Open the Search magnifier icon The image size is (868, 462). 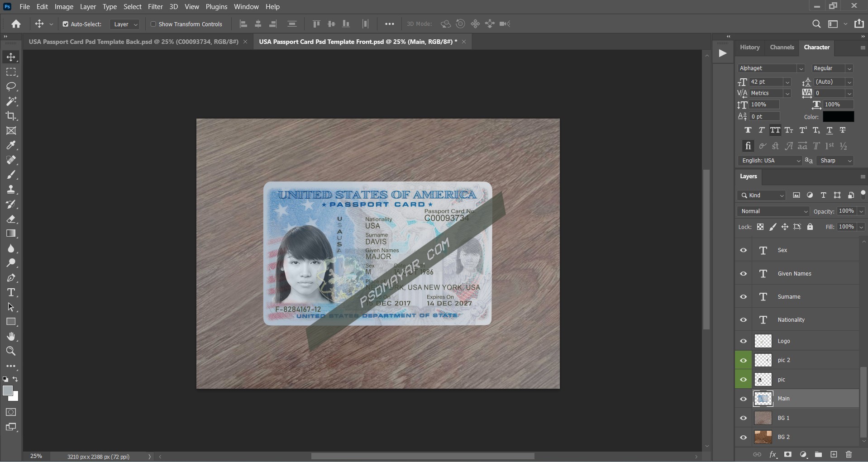[x=816, y=24]
